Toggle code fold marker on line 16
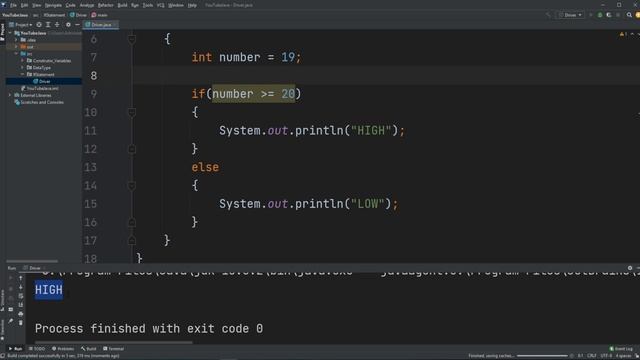Screen dimensions: 640x360 [x=132, y=222]
